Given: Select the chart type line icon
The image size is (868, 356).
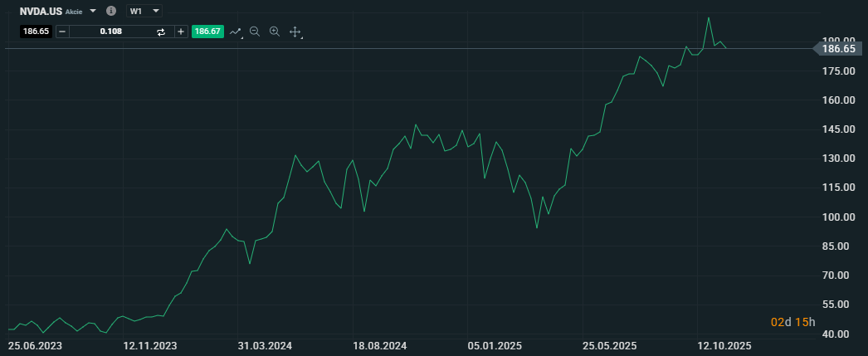Looking at the screenshot, I should tap(235, 32).
